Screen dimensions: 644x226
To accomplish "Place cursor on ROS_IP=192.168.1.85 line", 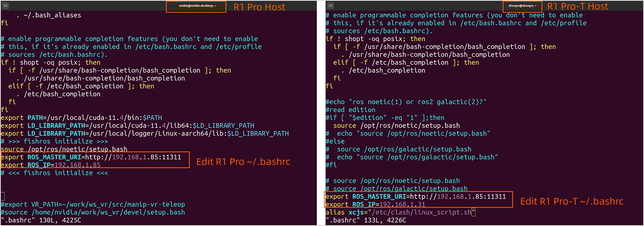I will pos(51,165).
